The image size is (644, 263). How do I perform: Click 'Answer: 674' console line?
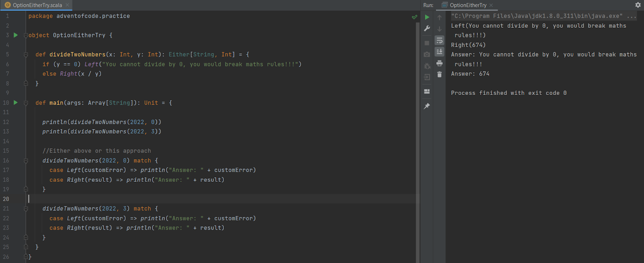[470, 74]
